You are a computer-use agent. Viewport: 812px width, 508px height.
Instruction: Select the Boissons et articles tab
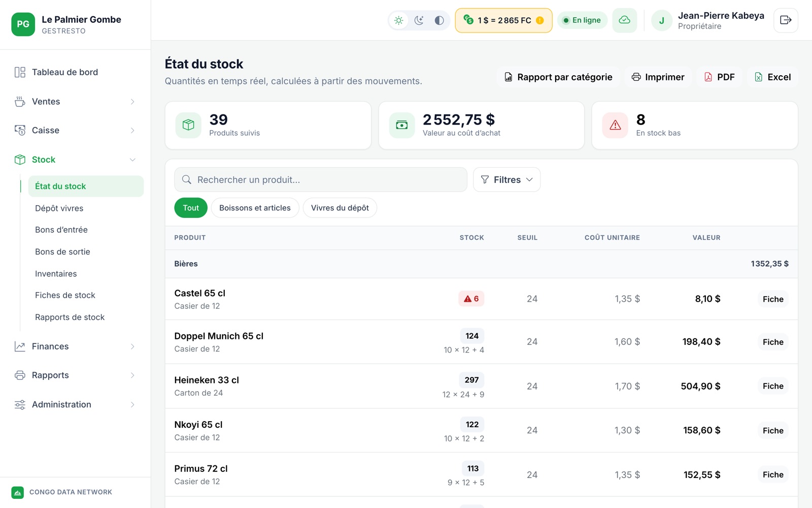255,208
